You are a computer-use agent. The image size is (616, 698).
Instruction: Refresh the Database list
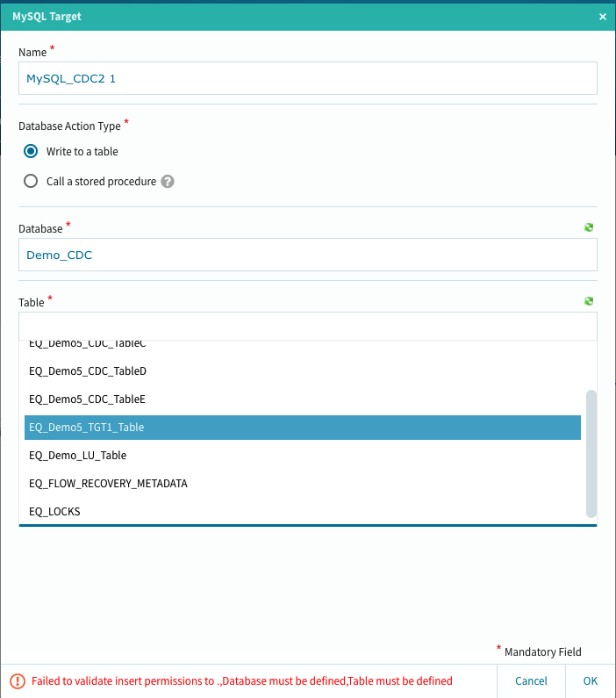pyautogui.click(x=589, y=227)
